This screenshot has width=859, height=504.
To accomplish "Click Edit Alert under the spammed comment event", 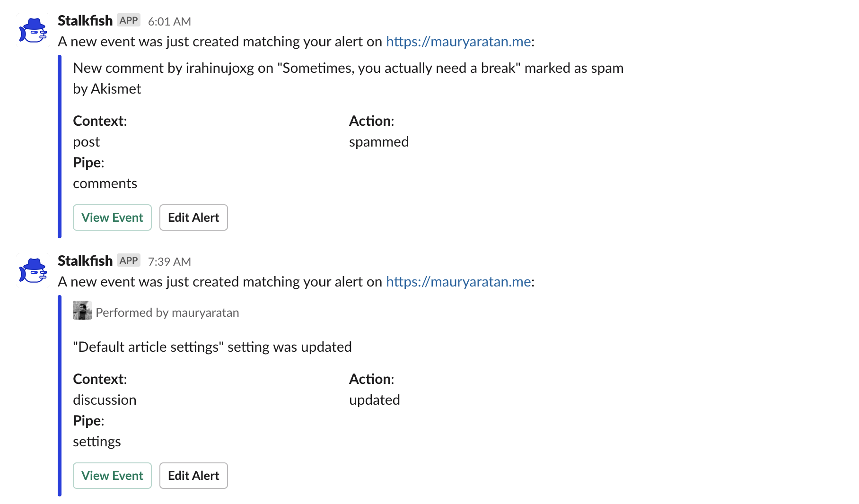I will (x=193, y=217).
